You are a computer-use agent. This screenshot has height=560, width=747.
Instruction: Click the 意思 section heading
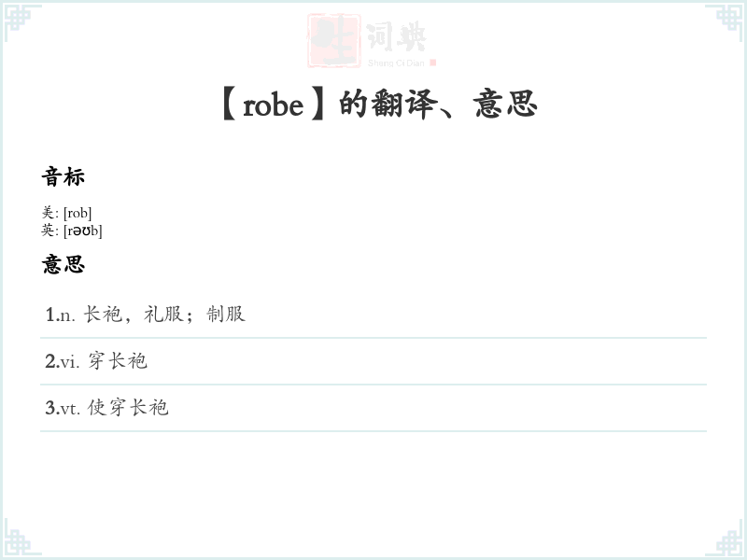(63, 264)
